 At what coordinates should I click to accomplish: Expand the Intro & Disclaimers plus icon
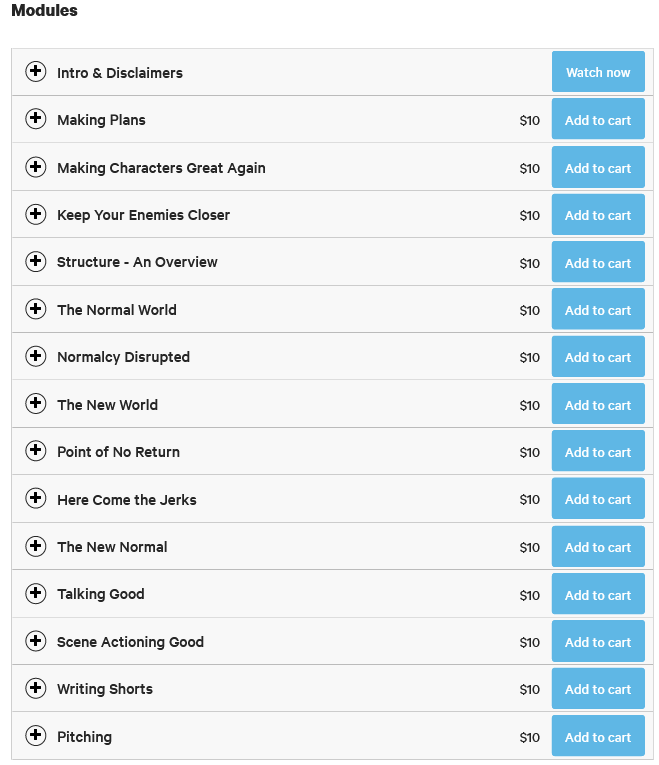[x=36, y=72]
